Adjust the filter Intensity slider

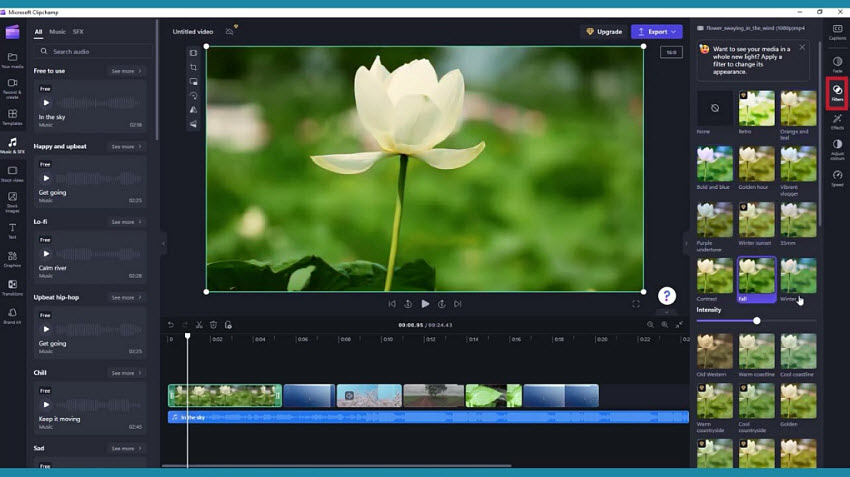tap(756, 321)
